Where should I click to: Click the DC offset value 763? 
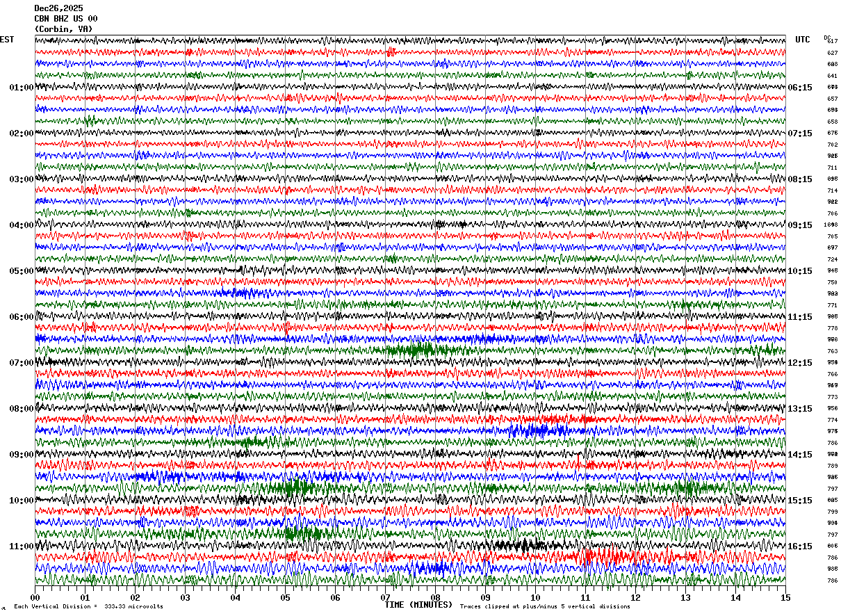tap(832, 351)
